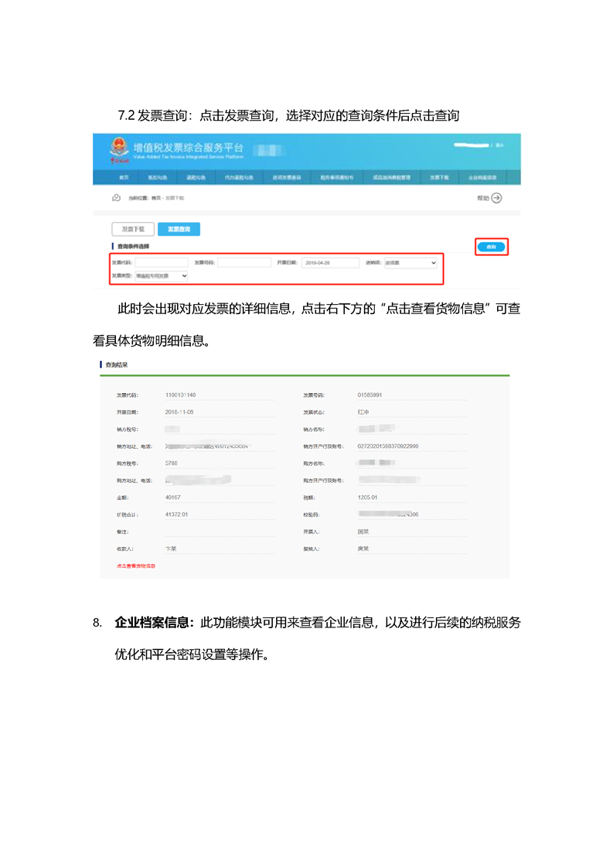Open the 企业档案信息 navigation item

482,178
